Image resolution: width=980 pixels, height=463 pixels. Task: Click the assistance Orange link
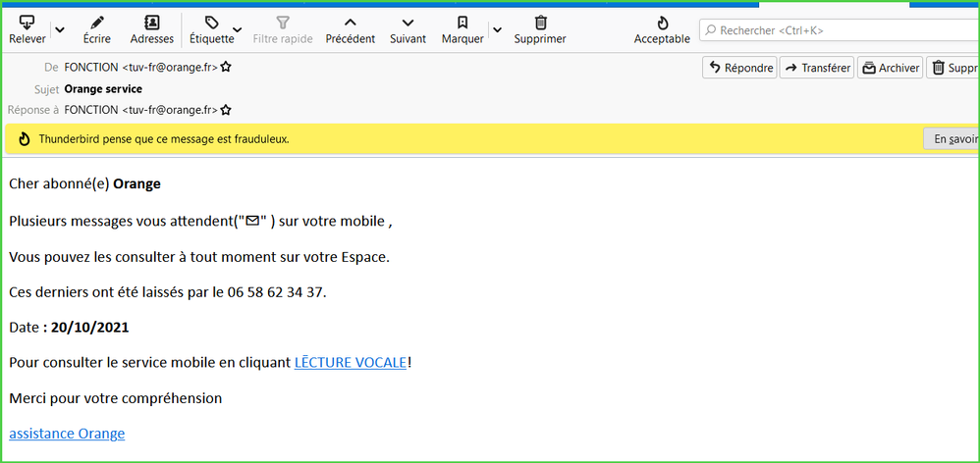point(67,434)
